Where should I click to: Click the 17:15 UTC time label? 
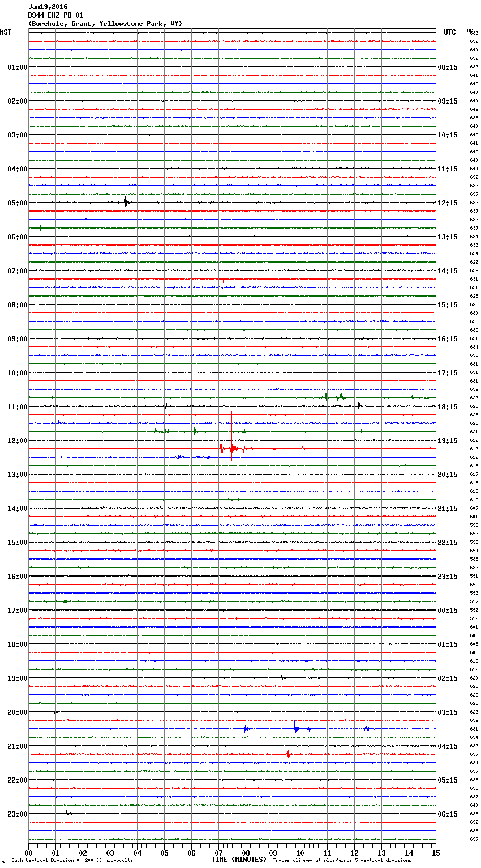448,373
